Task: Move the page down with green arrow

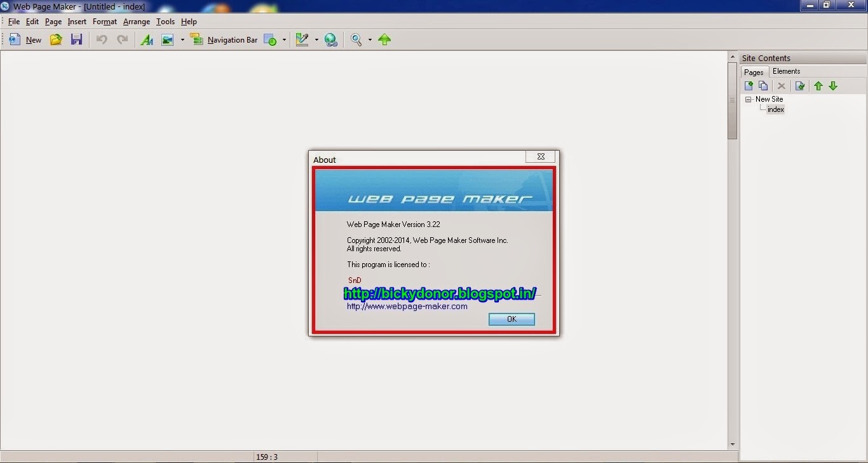Action: pyautogui.click(x=833, y=86)
